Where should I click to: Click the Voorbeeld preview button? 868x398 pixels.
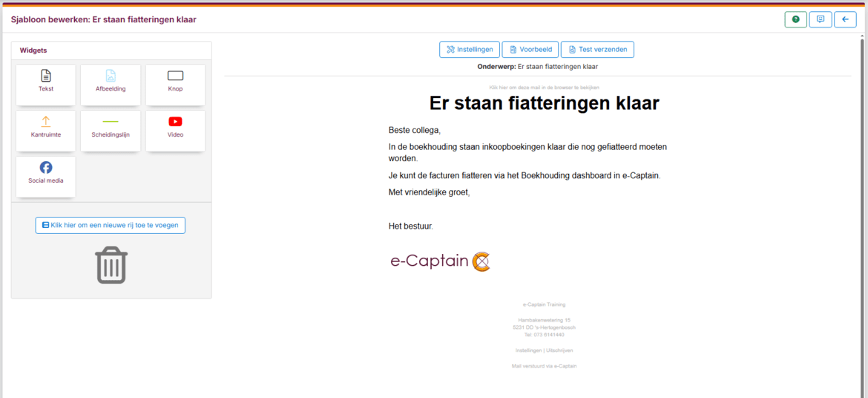(x=530, y=50)
